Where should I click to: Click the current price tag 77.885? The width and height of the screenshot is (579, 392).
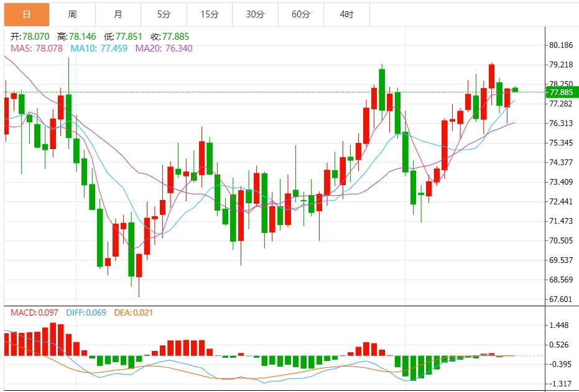[562, 92]
